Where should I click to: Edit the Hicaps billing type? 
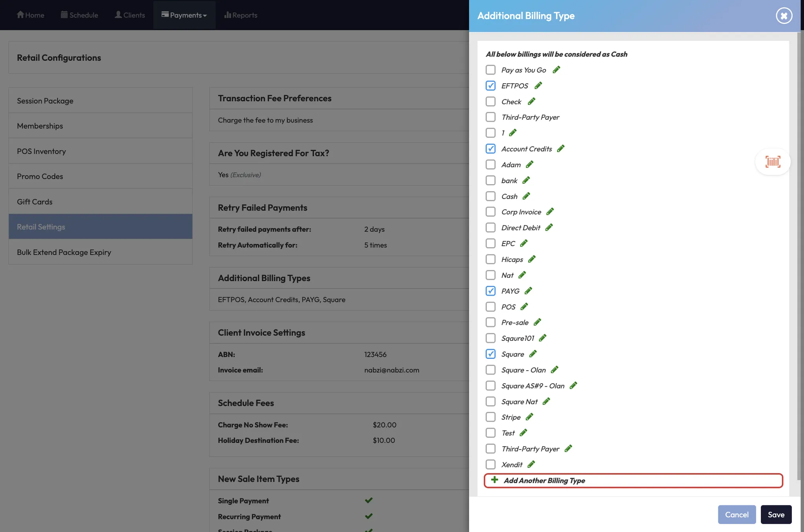[532, 259]
